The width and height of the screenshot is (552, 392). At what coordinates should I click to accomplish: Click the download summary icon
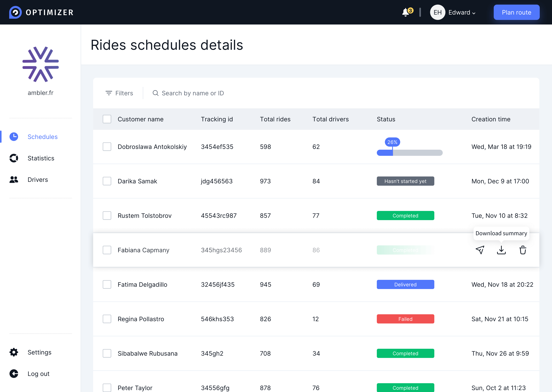501,250
